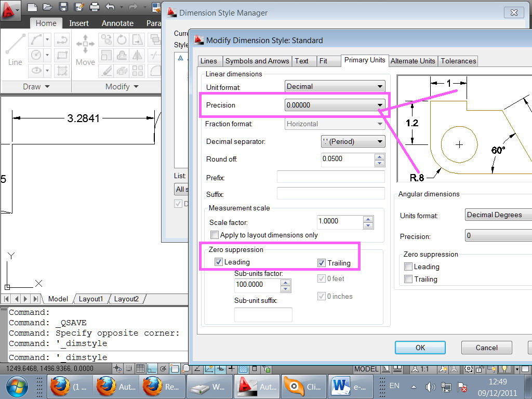This screenshot has width=532, height=399.
Task: Click the Open file folder icon
Action: (47, 7)
